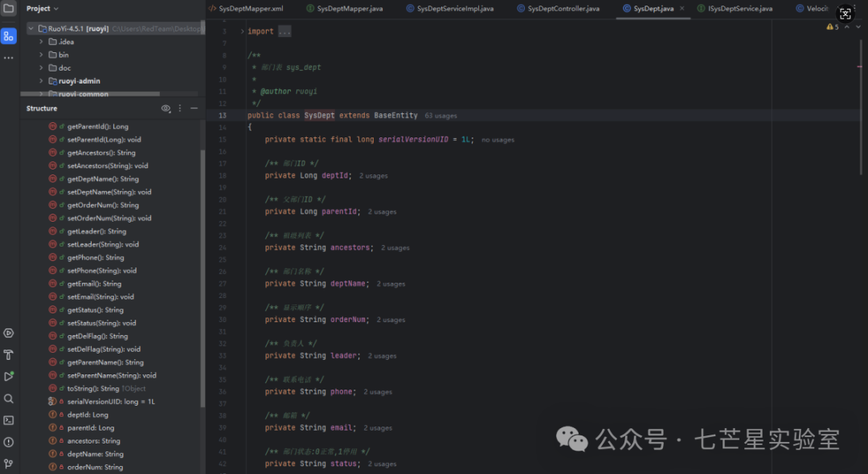
Task: Switch to SysDeptMapper.java tab
Action: pos(344,8)
